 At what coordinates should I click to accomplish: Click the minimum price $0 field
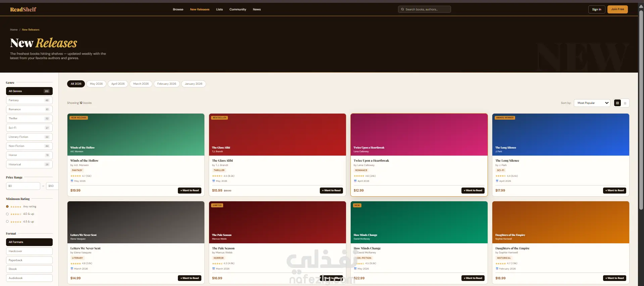pyautogui.click(x=23, y=186)
